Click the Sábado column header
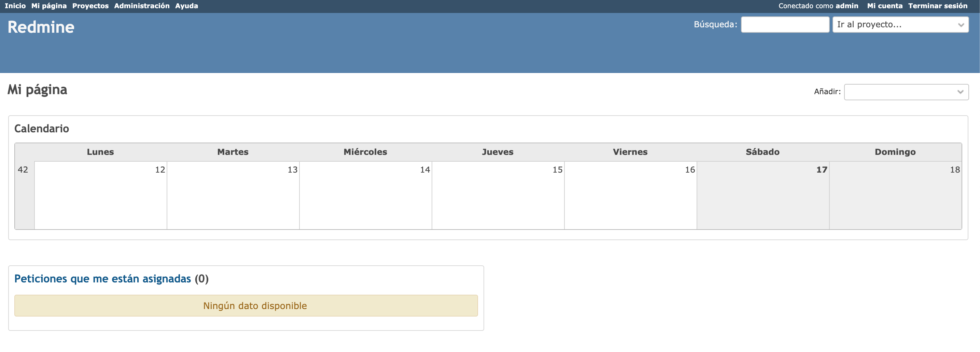The width and height of the screenshot is (980, 352). coord(762,152)
